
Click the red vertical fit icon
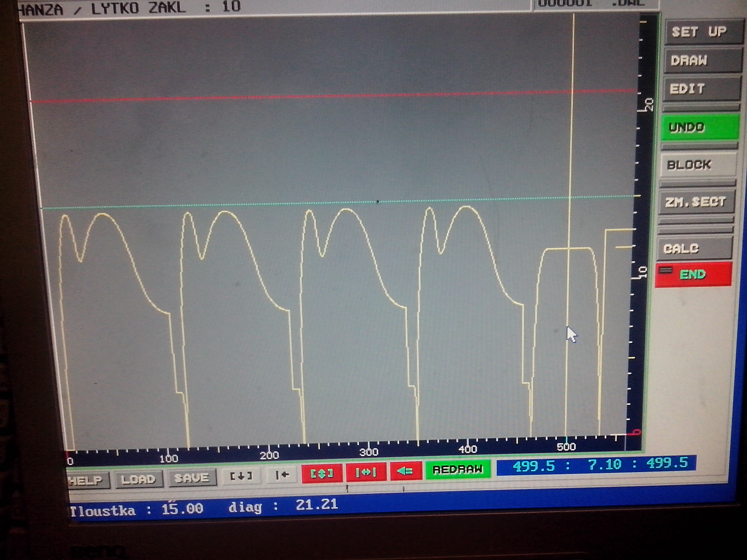click(322, 473)
